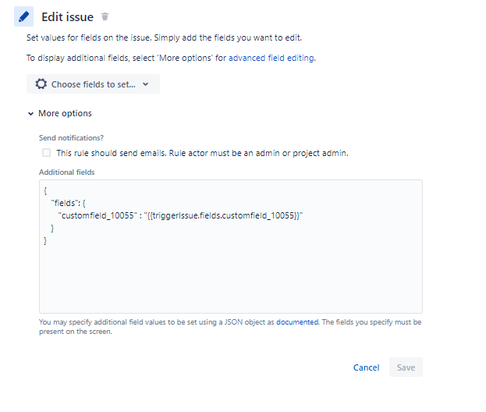The image size is (486, 412).
Task: Open the Choose fields to set dropdown arrow
Action: (x=145, y=84)
